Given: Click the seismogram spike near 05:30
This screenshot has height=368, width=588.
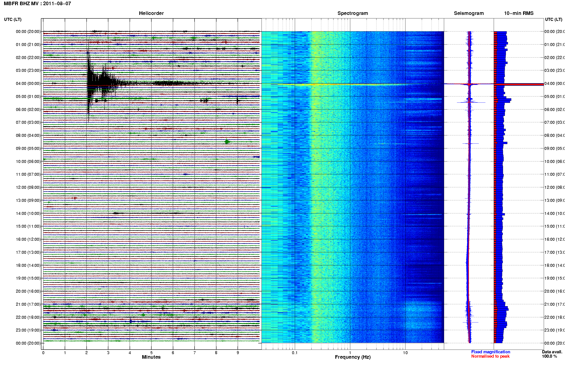Looking at the screenshot, I should pos(471,102).
